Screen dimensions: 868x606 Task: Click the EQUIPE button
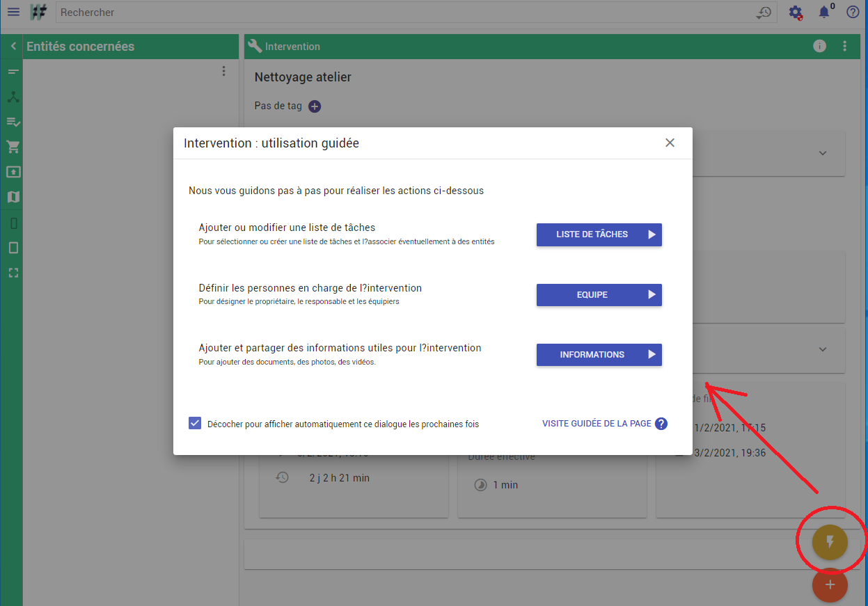point(599,295)
